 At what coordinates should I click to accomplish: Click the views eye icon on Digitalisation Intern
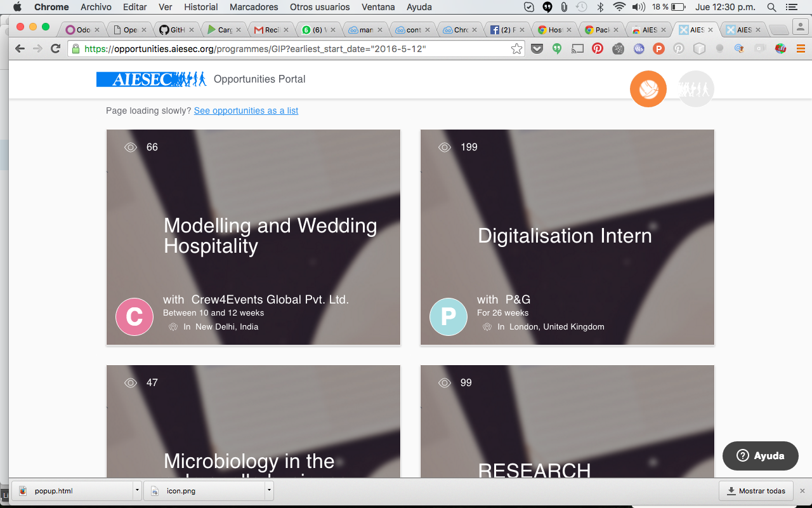click(x=443, y=147)
